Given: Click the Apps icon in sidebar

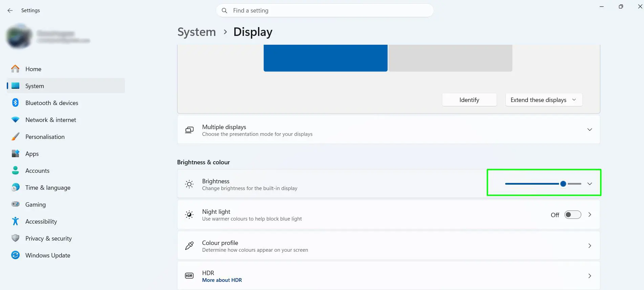Looking at the screenshot, I should [15, 153].
